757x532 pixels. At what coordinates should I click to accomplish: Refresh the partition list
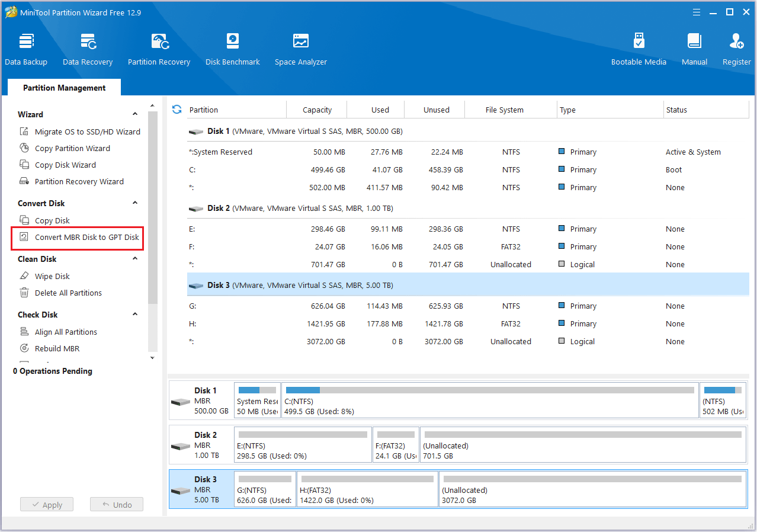tap(177, 109)
